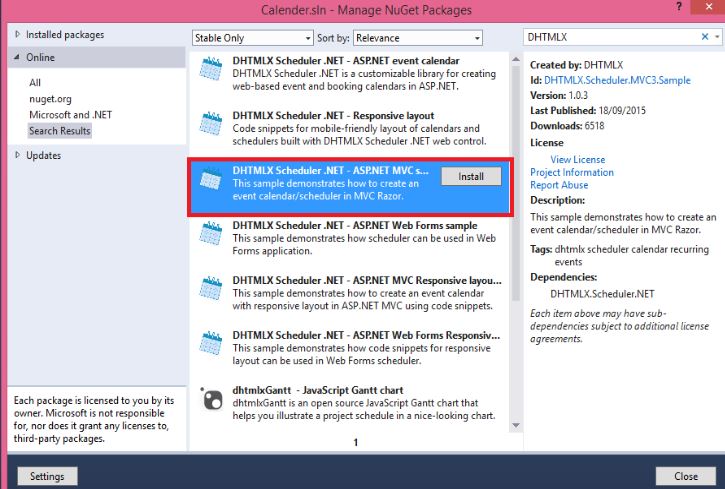Click the MVC Responsive layout package icon
This screenshot has width=725, height=489.
211,288
